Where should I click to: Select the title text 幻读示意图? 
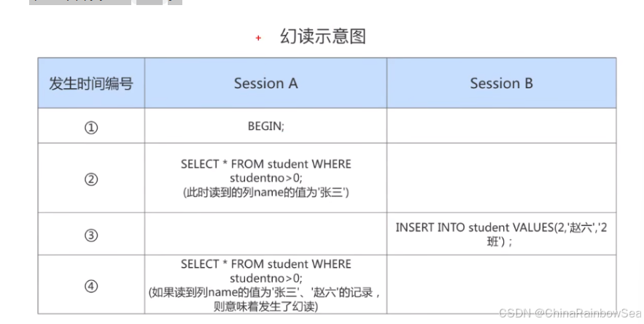(322, 36)
